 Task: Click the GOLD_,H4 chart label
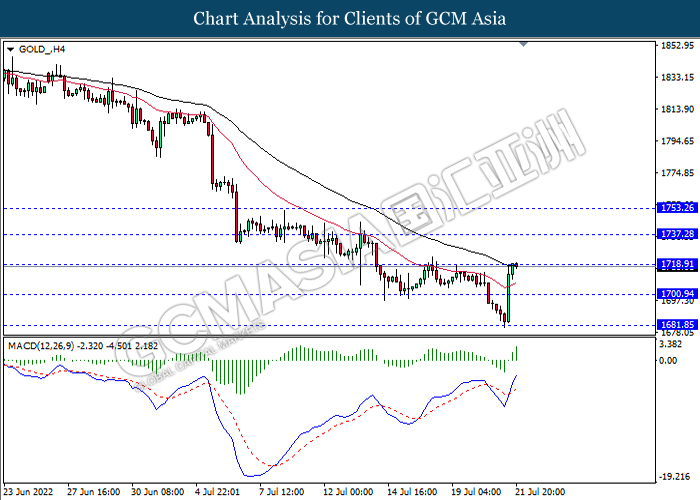(42, 49)
